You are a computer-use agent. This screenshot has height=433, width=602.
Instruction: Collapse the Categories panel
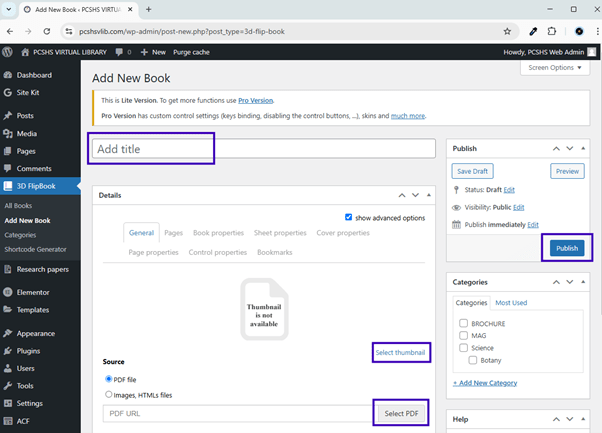[x=583, y=282]
